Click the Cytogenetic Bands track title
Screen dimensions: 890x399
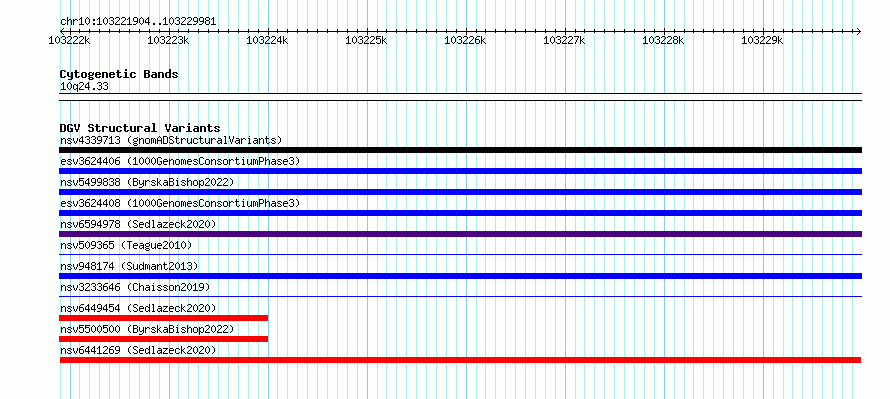coord(119,74)
